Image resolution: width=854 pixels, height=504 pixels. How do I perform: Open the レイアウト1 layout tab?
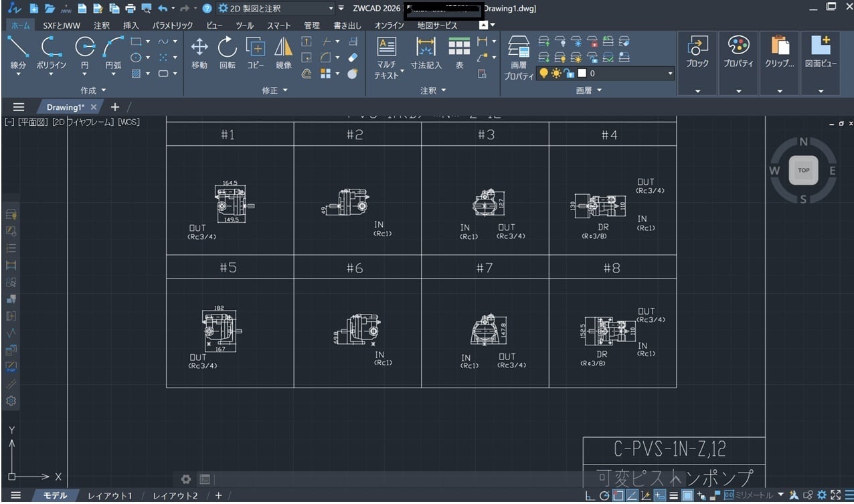[x=110, y=496]
